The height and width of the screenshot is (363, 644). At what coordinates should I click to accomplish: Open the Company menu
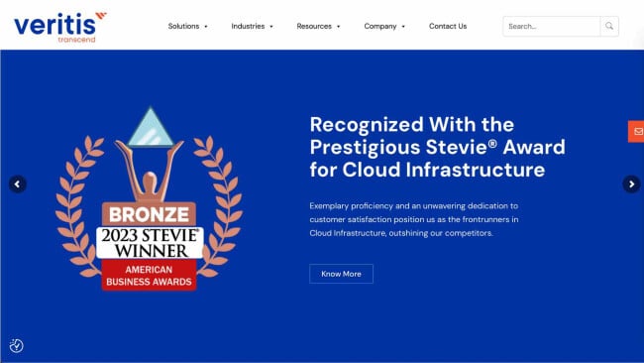380,26
